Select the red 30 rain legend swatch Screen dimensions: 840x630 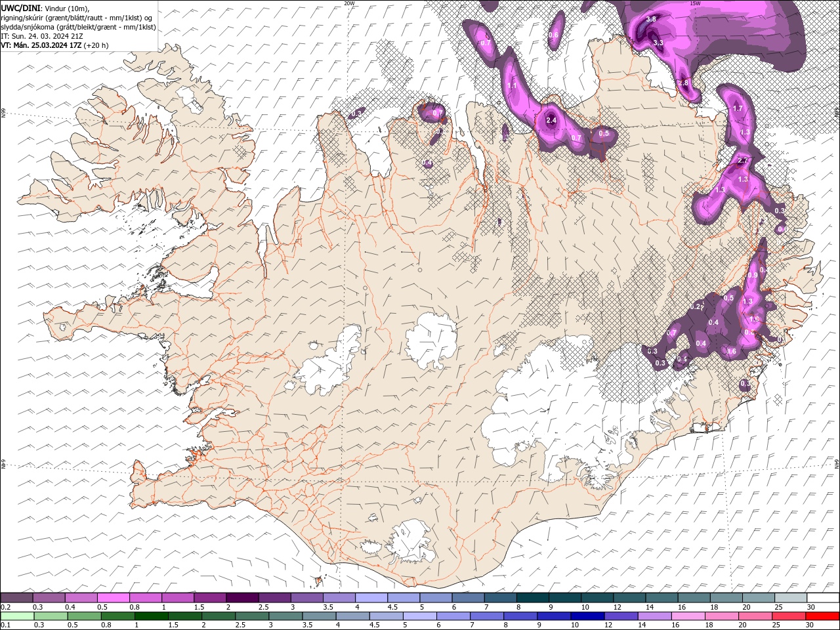click(x=823, y=616)
